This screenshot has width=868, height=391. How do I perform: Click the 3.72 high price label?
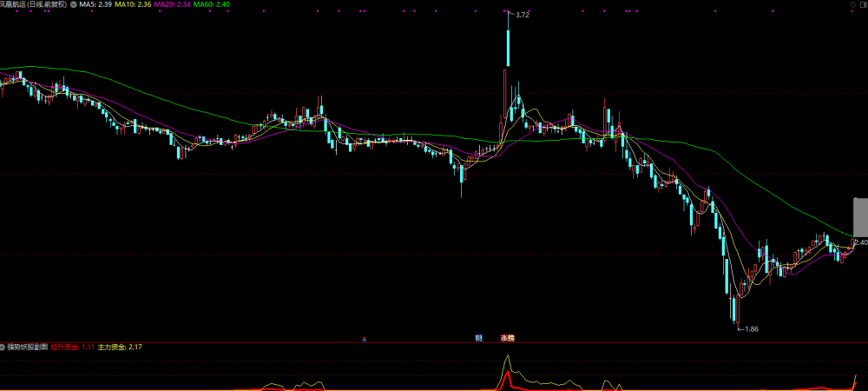tap(522, 15)
